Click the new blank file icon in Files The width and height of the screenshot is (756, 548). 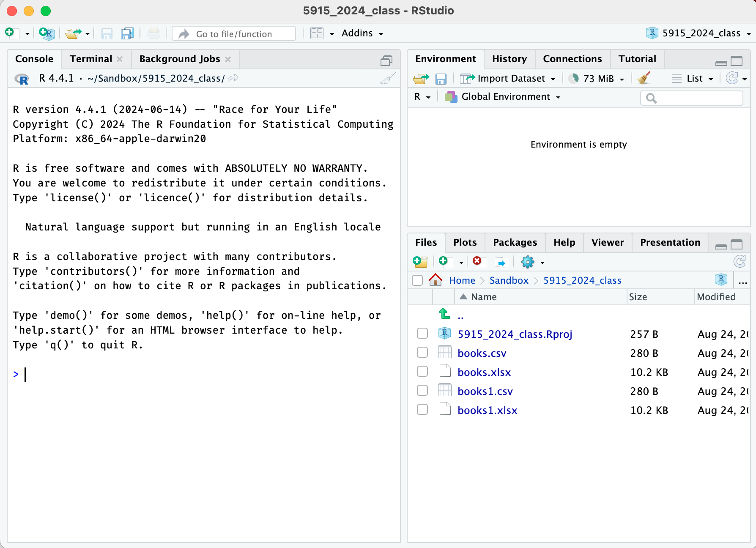[x=446, y=262]
